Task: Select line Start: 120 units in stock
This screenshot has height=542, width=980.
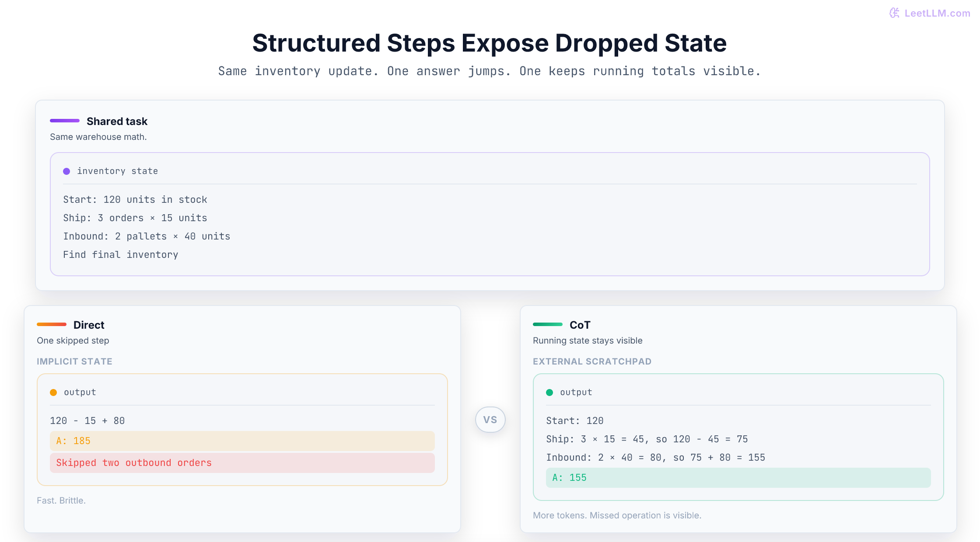Action: 135,199
